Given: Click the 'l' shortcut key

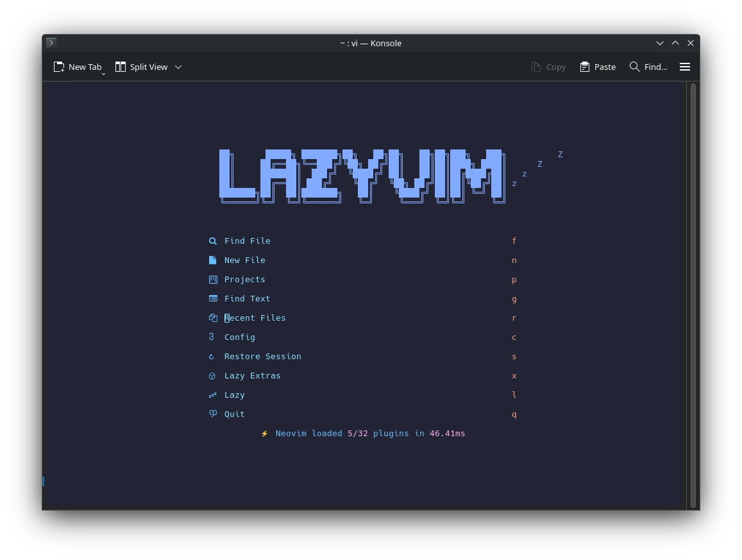Looking at the screenshot, I should [514, 395].
